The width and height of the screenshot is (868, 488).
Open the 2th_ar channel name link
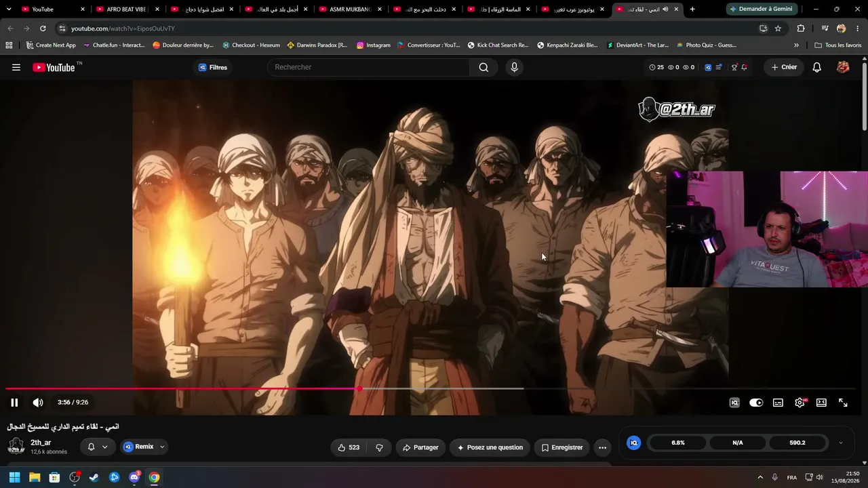click(x=41, y=443)
